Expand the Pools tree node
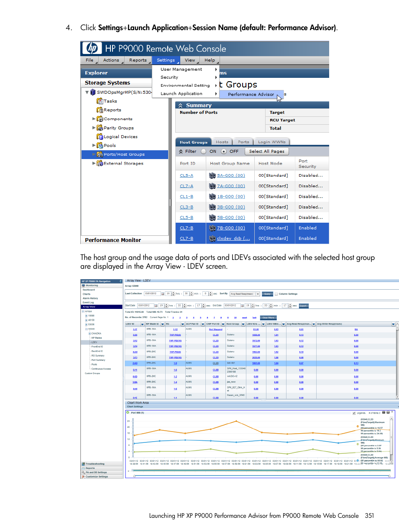This screenshot has width=399, height=532. [94, 145]
